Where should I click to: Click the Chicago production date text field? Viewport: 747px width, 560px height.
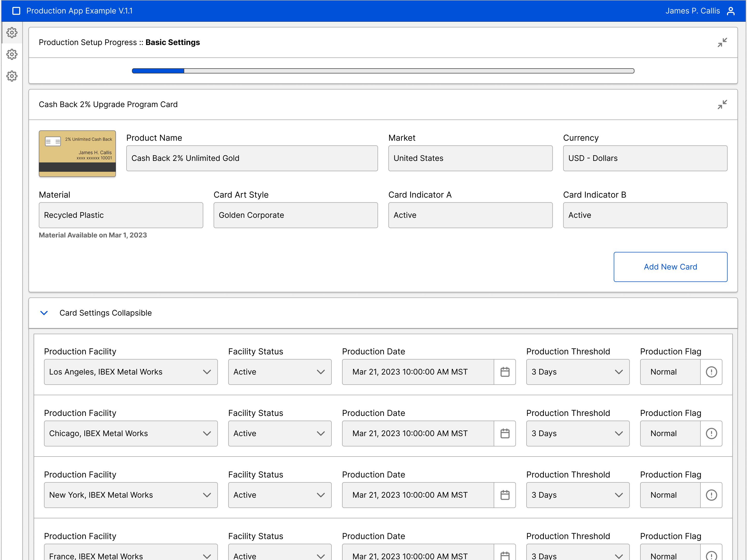point(418,434)
